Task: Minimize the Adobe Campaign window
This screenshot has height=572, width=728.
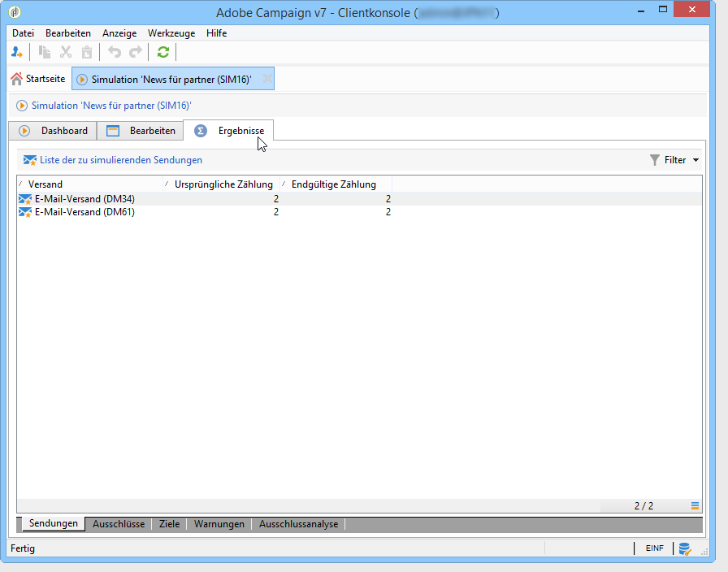Action: pos(641,11)
